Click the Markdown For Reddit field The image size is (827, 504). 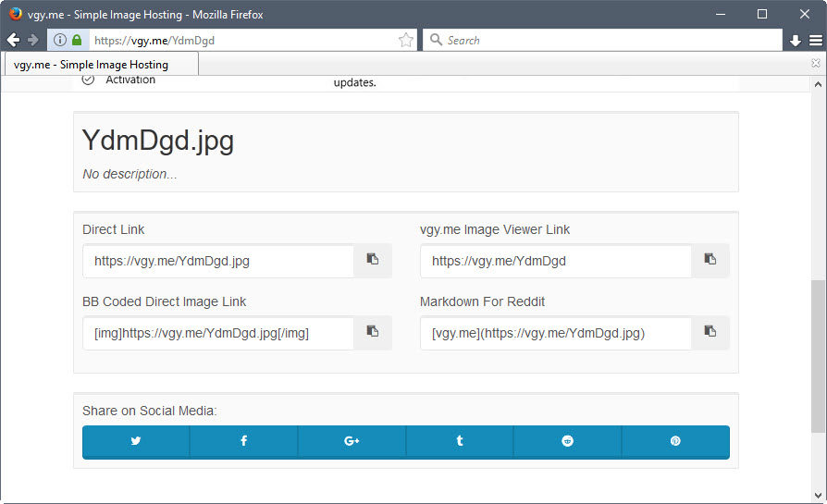click(556, 333)
